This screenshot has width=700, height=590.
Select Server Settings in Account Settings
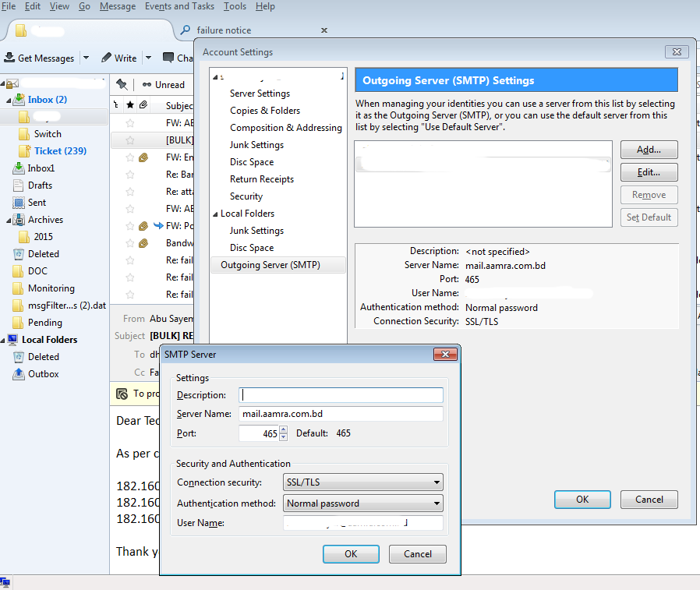click(260, 94)
